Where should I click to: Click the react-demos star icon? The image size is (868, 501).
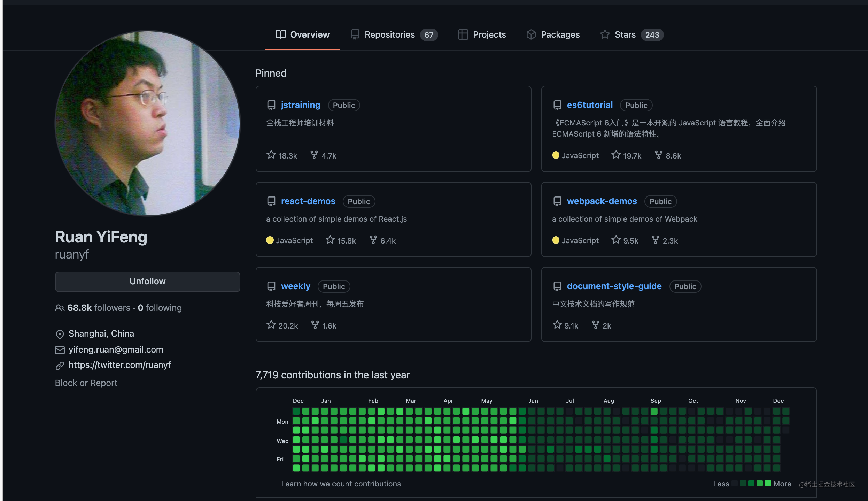(x=330, y=239)
